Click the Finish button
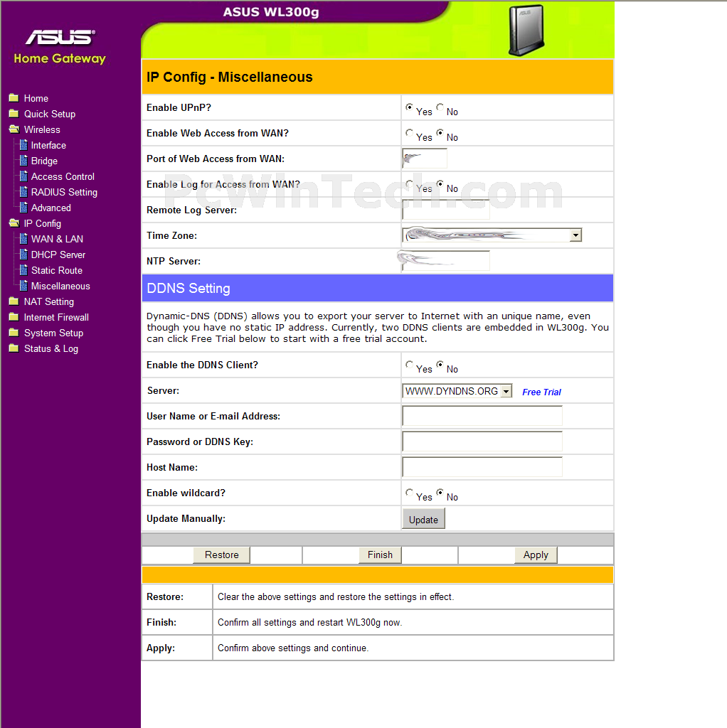The image size is (727, 728). pyautogui.click(x=380, y=555)
